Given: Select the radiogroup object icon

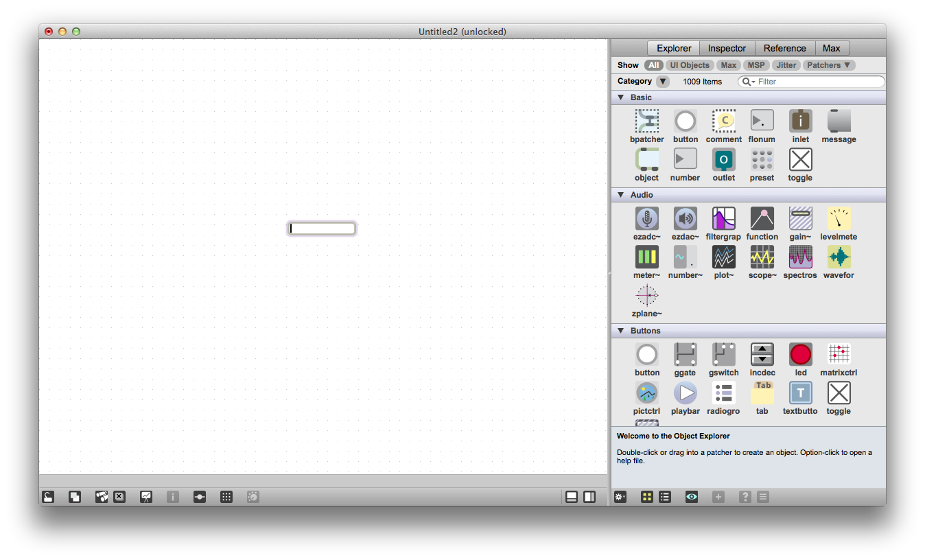Looking at the screenshot, I should coord(723,393).
